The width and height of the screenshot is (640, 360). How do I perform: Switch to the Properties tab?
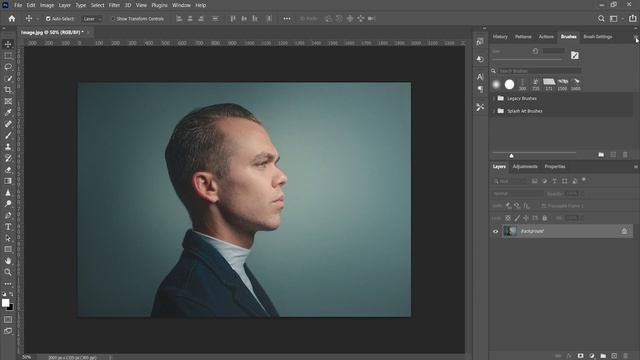(555, 167)
